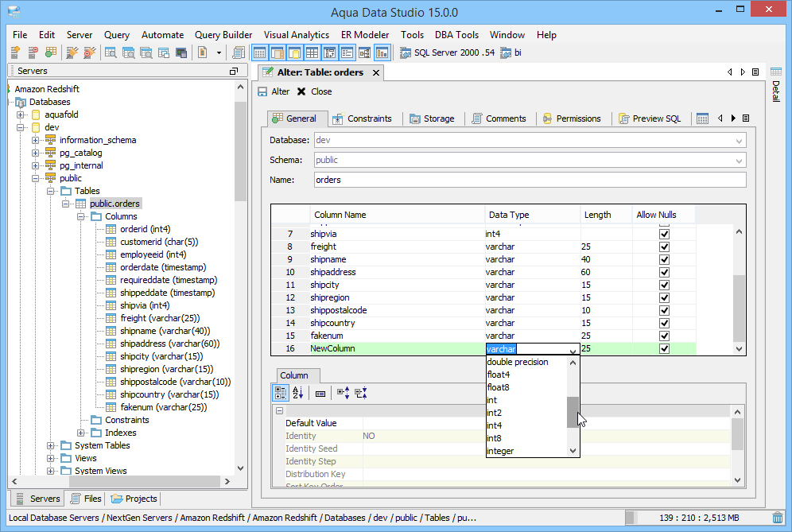Open the Preview SQL tab
The image size is (792, 532).
(649, 118)
